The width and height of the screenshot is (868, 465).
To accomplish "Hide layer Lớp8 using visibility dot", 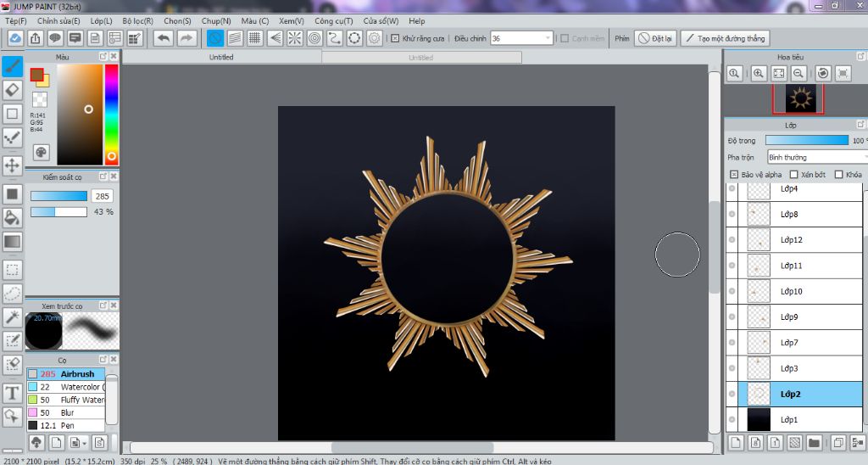I will click(x=732, y=214).
